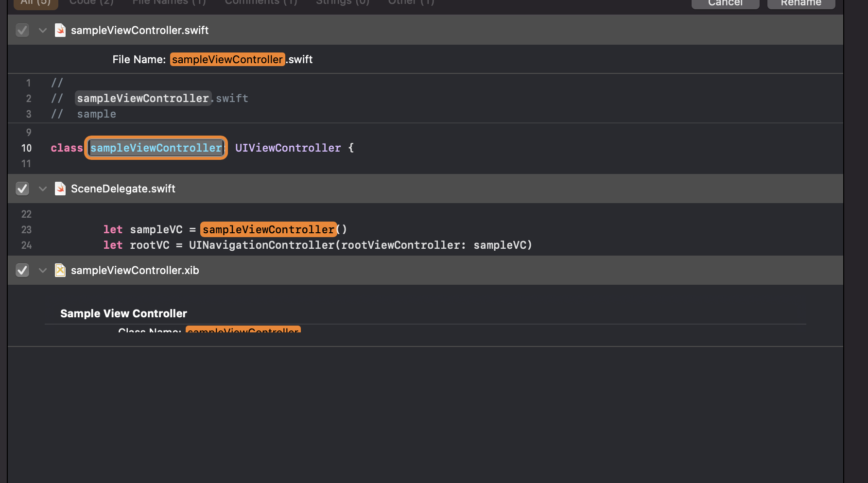The height and width of the screenshot is (483, 868).
Task: Select the Comments (1) filter tab
Action: pyautogui.click(x=260, y=2)
